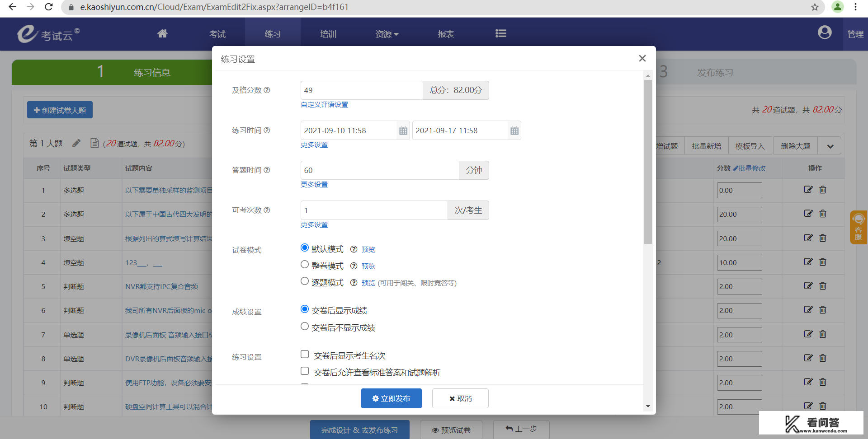Click 立即发布 button

392,398
